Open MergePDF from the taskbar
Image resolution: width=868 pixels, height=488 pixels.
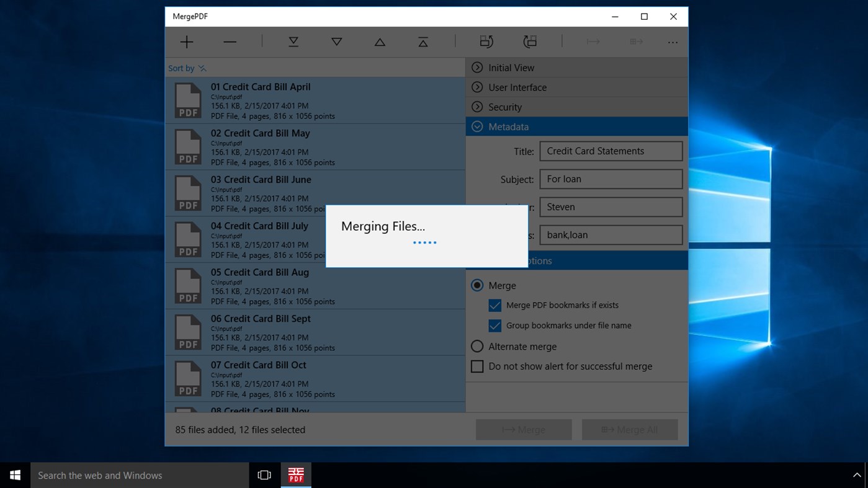[x=296, y=474]
